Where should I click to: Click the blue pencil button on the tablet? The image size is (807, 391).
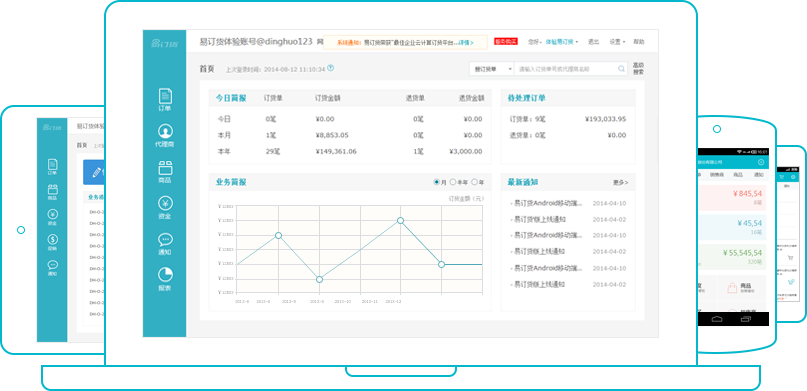click(94, 172)
